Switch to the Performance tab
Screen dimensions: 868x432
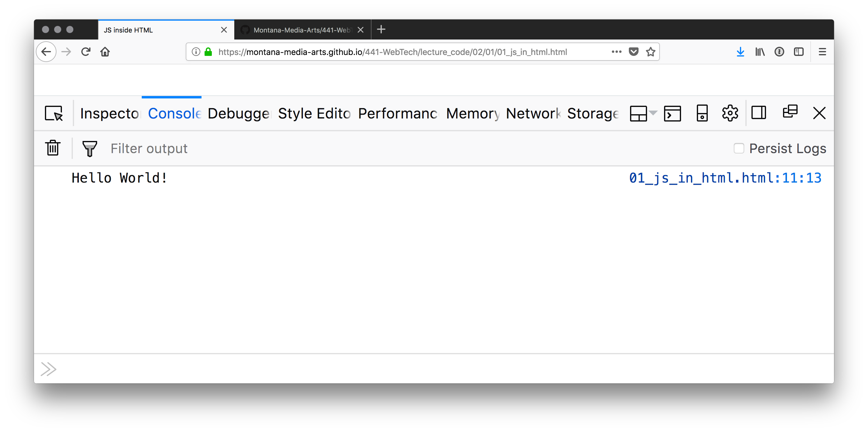(x=398, y=113)
